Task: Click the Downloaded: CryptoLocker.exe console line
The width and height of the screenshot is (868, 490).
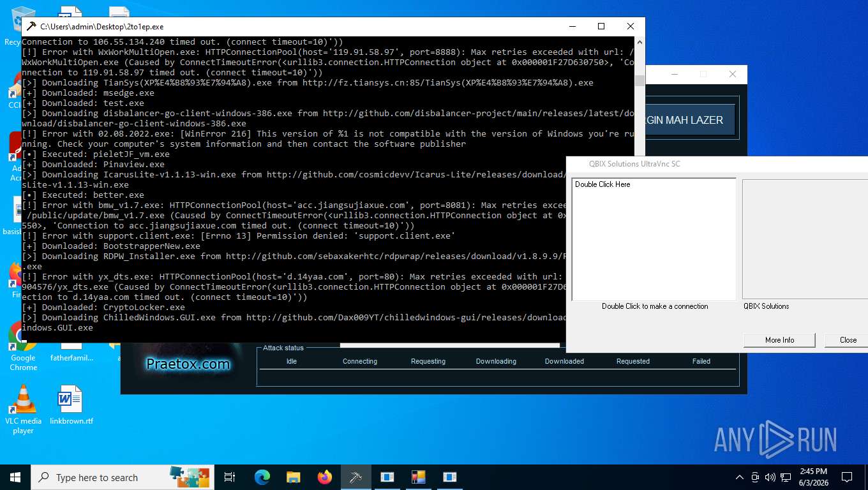Action: [103, 308]
